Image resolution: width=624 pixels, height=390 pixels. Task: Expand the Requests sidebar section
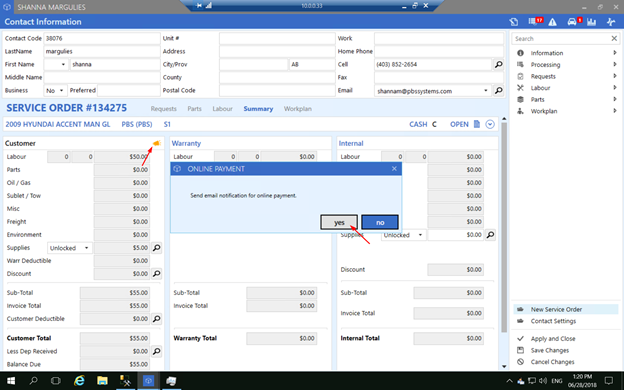click(566, 76)
